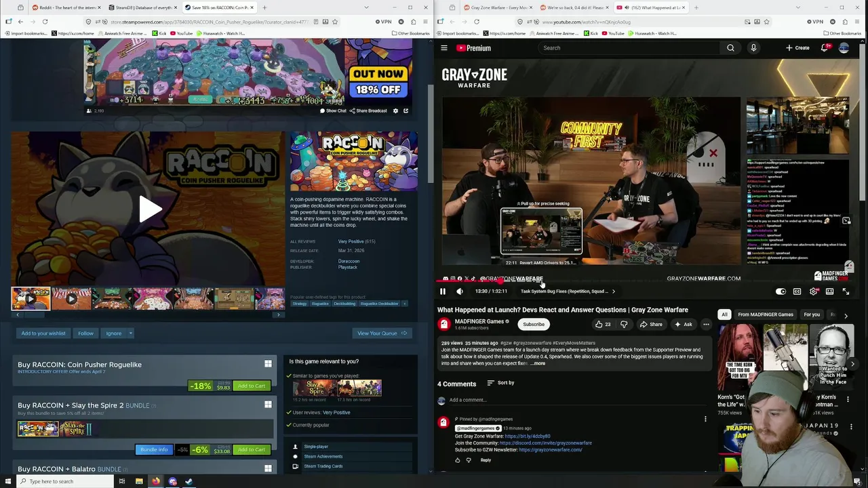The width and height of the screenshot is (868, 488).
Task: Dislike the Gray Zone Warfare video
Action: point(624,325)
